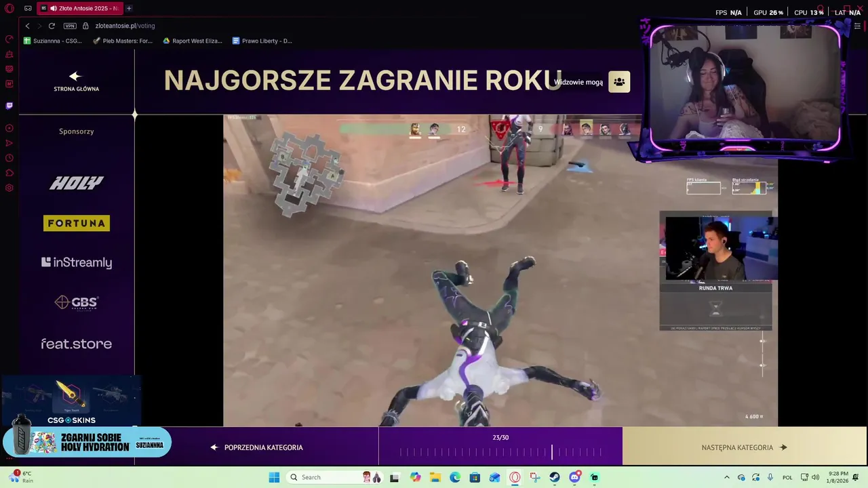The width and height of the screenshot is (868, 488).
Task: Open Microsoft Edge from taskbar
Action: [455, 477]
